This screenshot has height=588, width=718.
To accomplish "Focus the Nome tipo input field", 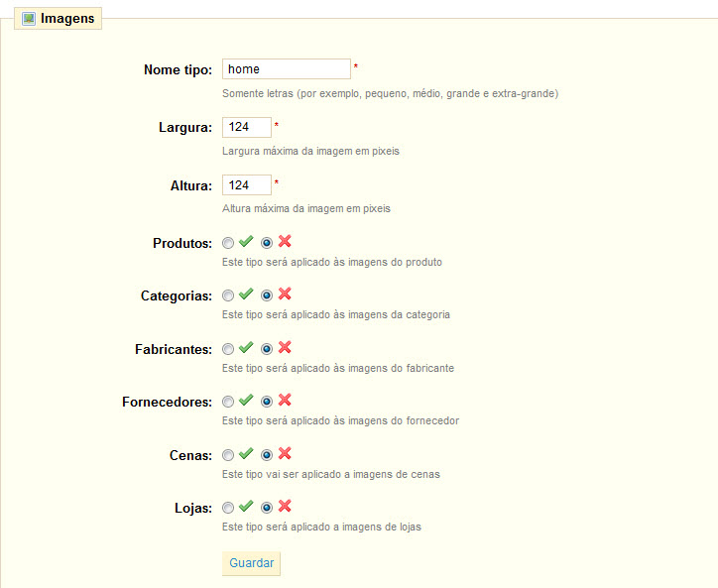I will [287, 69].
